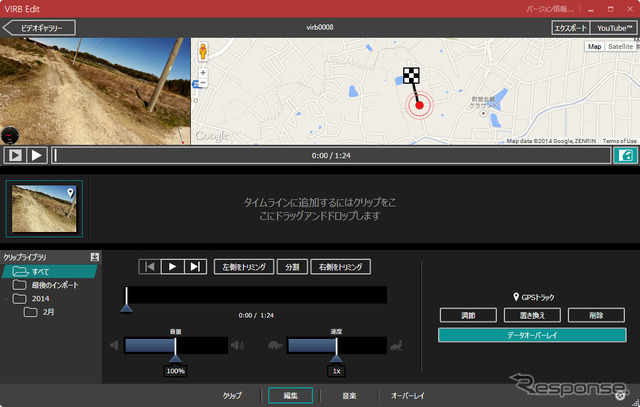The image size is (640, 407).
Task: Click the loud volume speaker icon
Action: [237, 345]
